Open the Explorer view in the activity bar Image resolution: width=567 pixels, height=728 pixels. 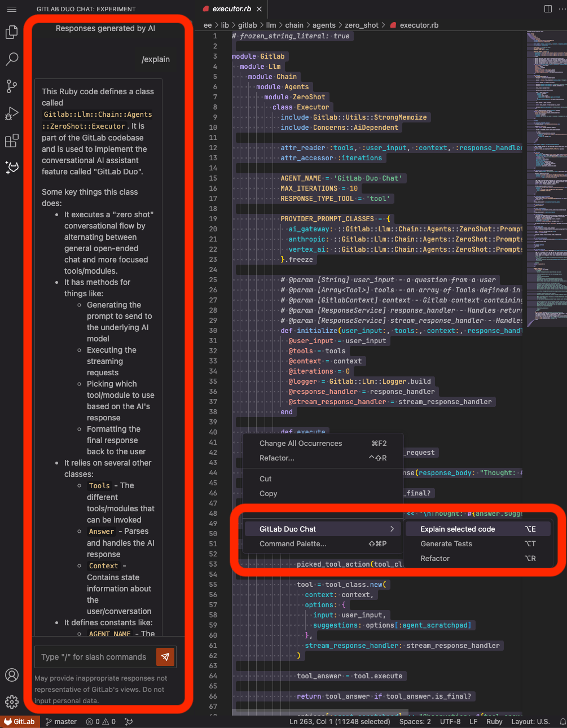(11, 32)
